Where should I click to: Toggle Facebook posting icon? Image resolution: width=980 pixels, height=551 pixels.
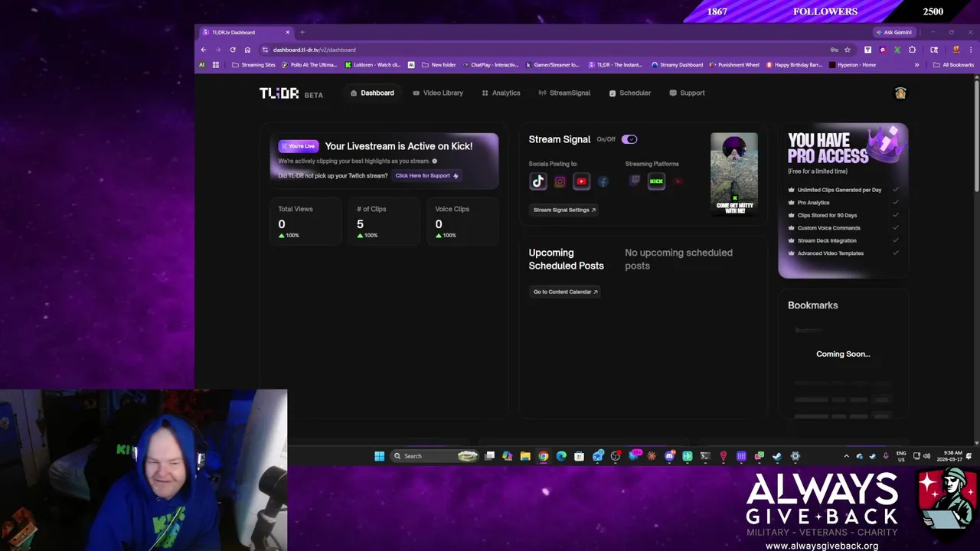pyautogui.click(x=603, y=181)
